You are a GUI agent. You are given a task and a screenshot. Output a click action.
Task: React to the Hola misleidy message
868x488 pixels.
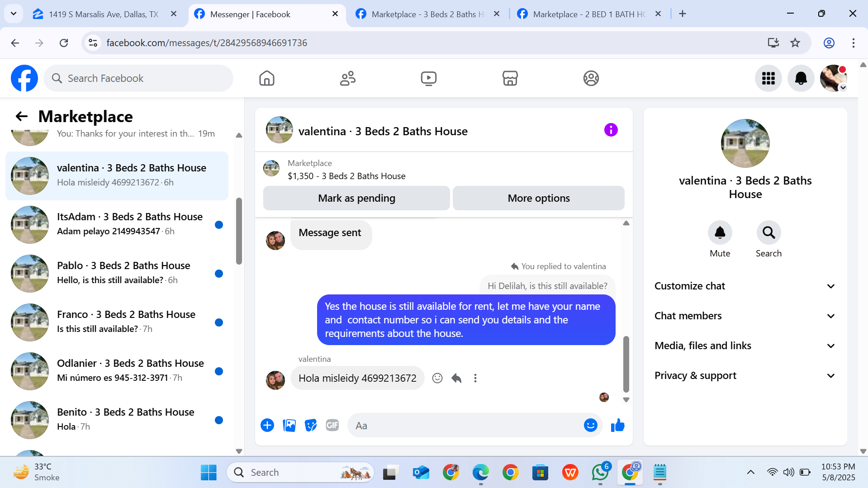tap(437, 378)
